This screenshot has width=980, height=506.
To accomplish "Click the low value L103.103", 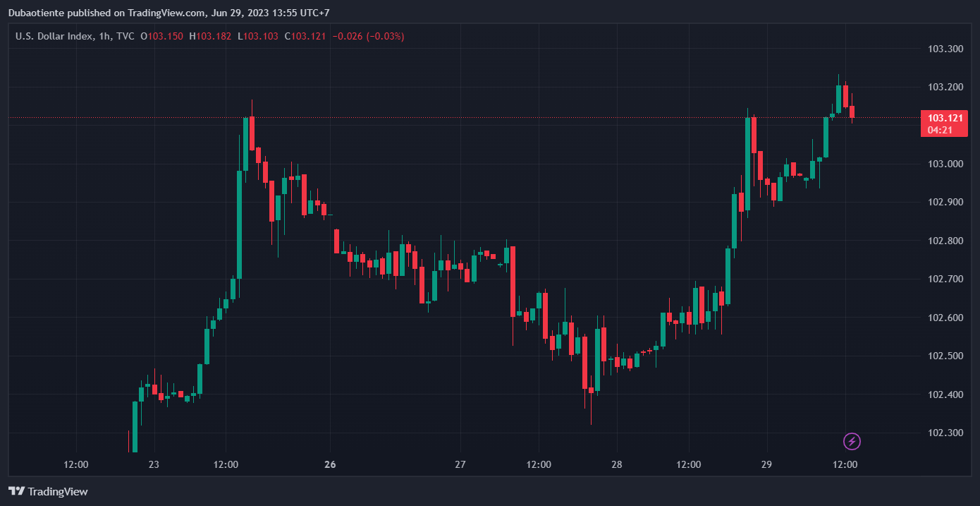I will [257, 36].
